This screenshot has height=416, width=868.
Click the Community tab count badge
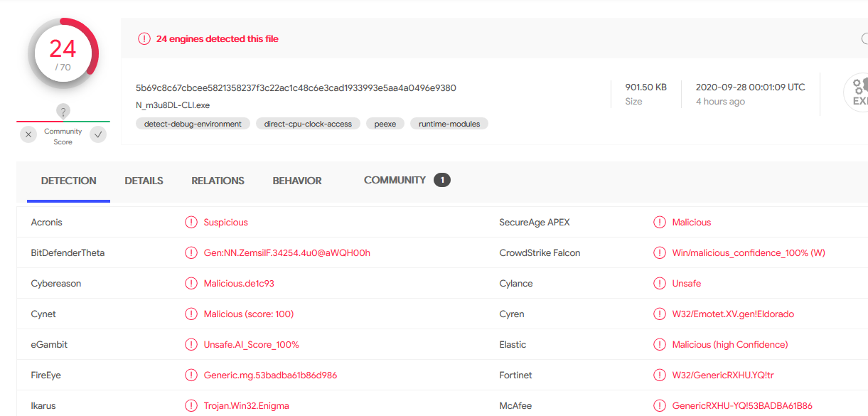[x=442, y=180]
